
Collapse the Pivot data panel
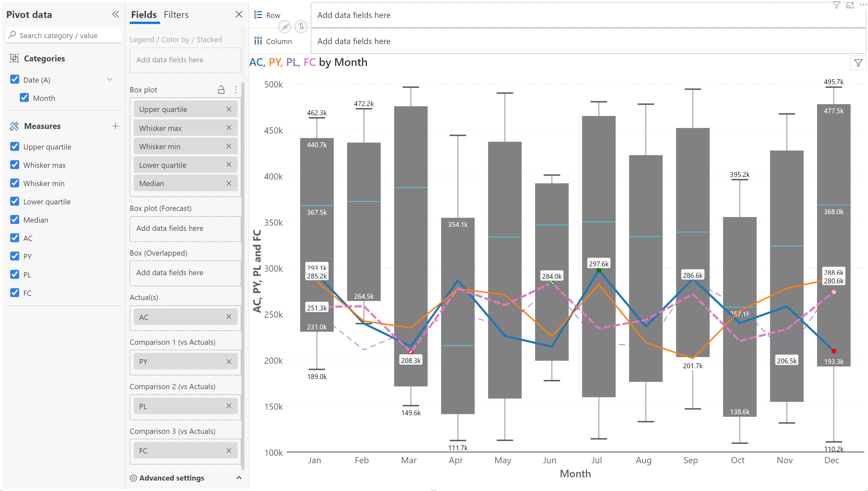115,14
